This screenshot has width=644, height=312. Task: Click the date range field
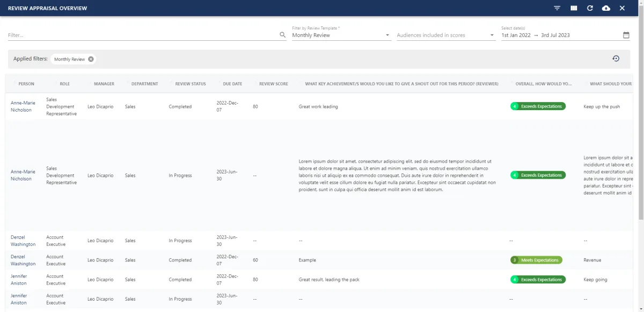[561, 35]
